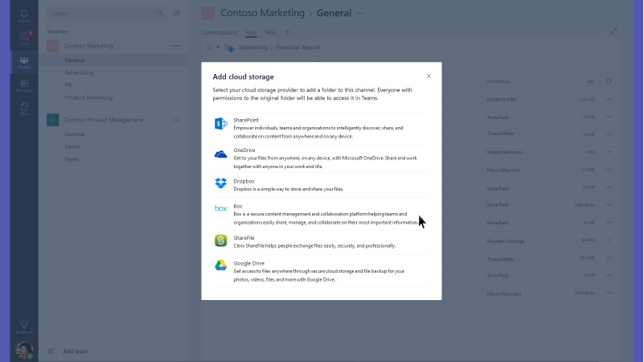Image resolution: width=644 pixels, height=362 pixels.
Task: Click the Modified by column header
Action: pos(498,81)
